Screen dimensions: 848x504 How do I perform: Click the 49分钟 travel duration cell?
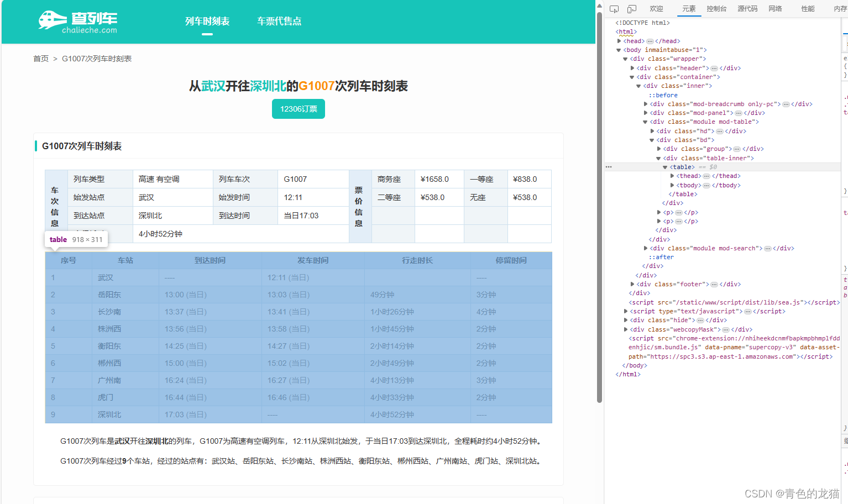(x=417, y=295)
